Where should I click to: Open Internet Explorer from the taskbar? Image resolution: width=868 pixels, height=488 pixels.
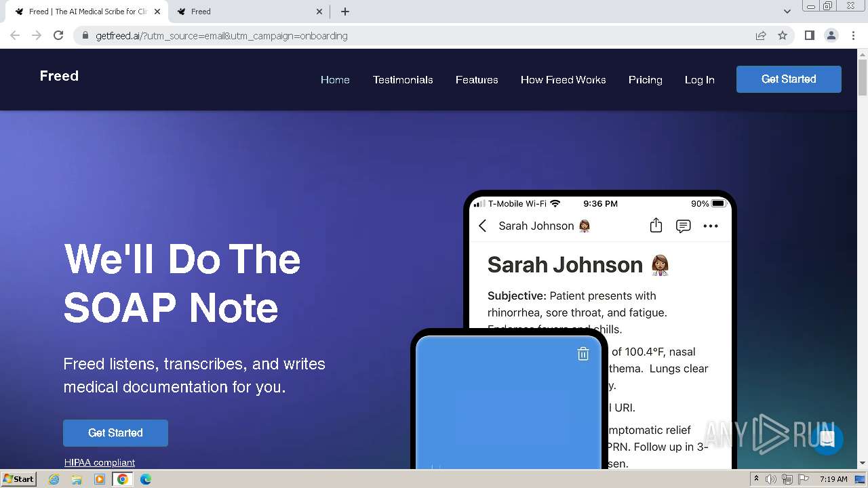[x=54, y=479]
